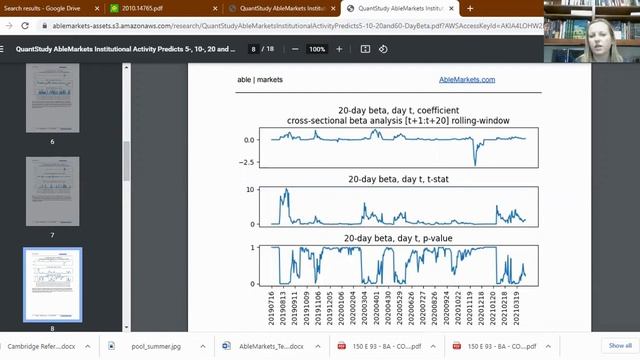Click the fit to page icon
The image size is (640, 360).
pyautogui.click(x=365, y=49)
